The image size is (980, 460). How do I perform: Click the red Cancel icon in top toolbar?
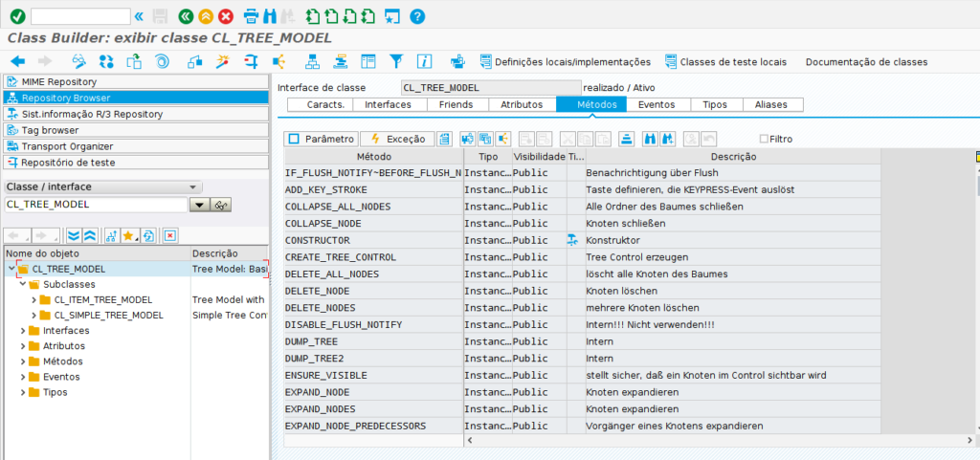(226, 16)
